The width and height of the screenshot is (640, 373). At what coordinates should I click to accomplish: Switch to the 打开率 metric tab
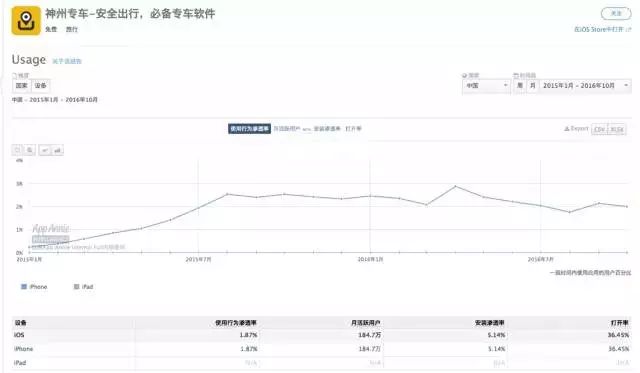click(x=353, y=129)
